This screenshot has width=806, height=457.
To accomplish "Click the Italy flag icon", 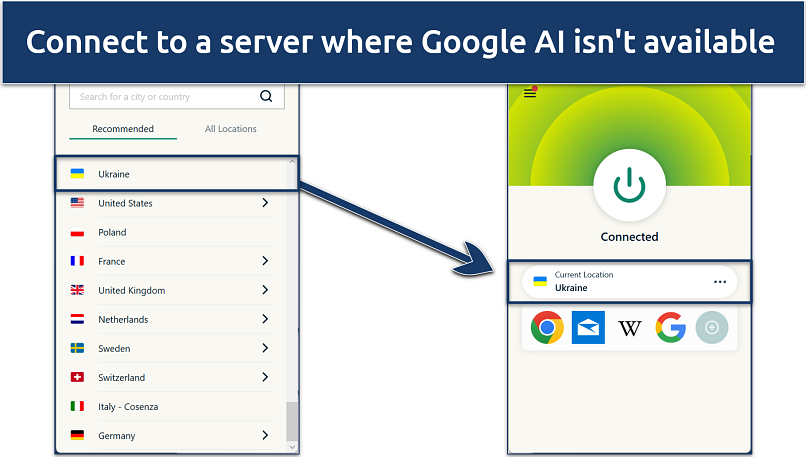I will pos(77,407).
